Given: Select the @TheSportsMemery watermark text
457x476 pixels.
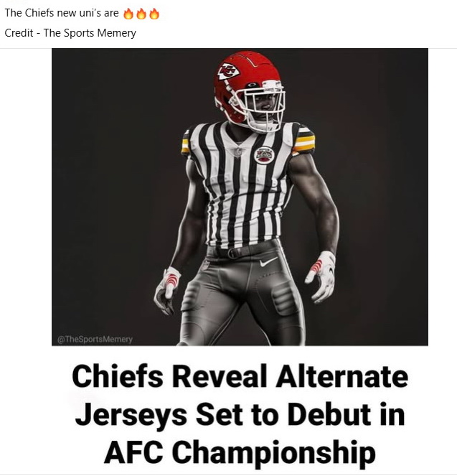Looking at the screenshot, I should click(95, 339).
